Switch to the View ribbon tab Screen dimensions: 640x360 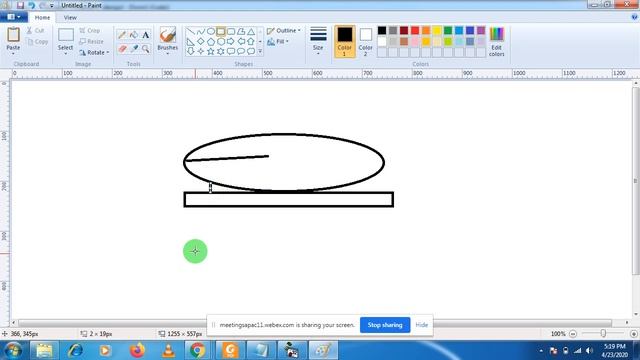pyautogui.click(x=70, y=18)
